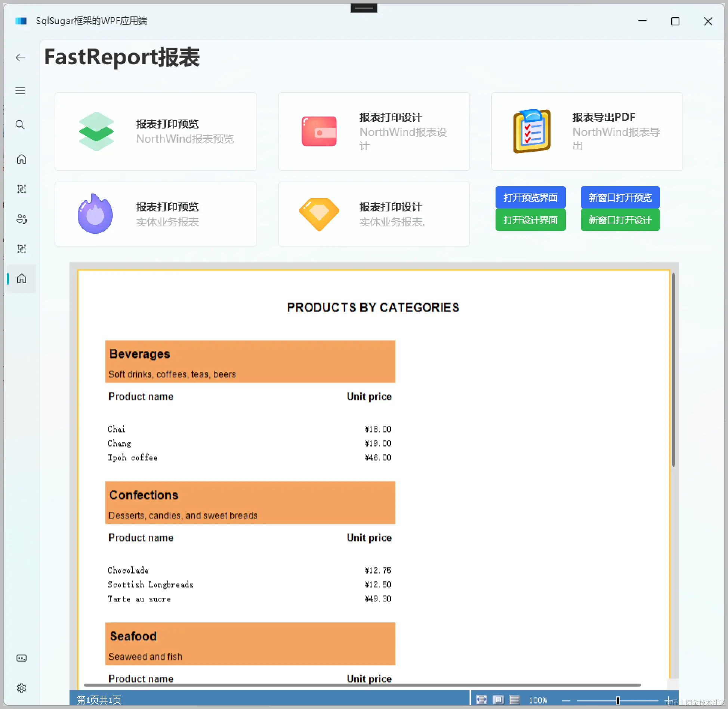Click the green layers icon of 报表打印预览

coord(96,131)
